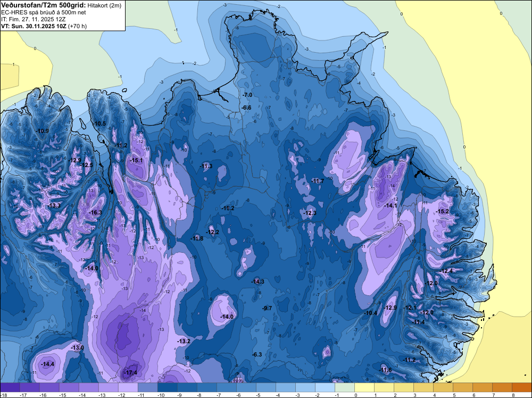Screen dimensions: 532x398
Task: Click legend swatch between -18 and -17
Action: point(10,387)
